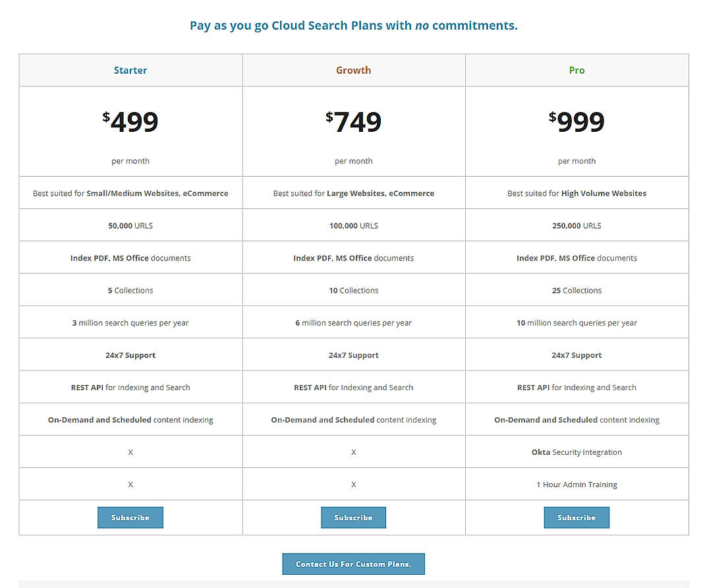Click the Best suited for High Volume Websites cell

pos(577,192)
